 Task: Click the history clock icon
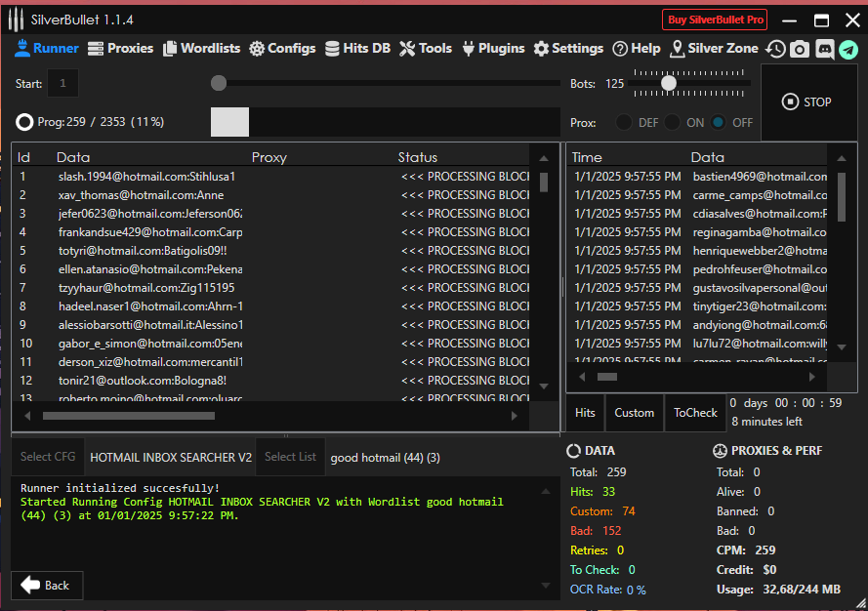coord(776,49)
